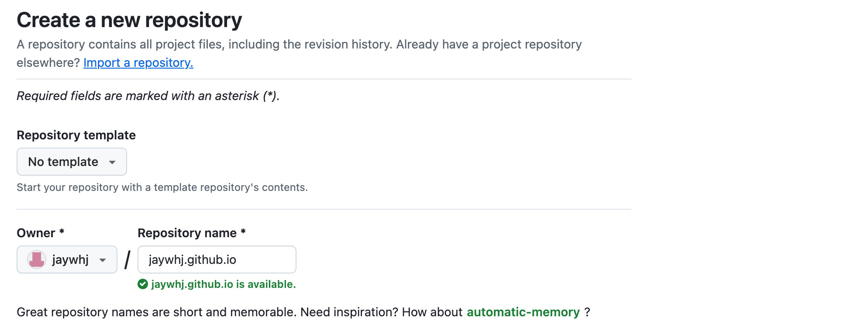The image size is (868, 332).
Task: Click the repository description paragraph
Action: click(x=299, y=45)
